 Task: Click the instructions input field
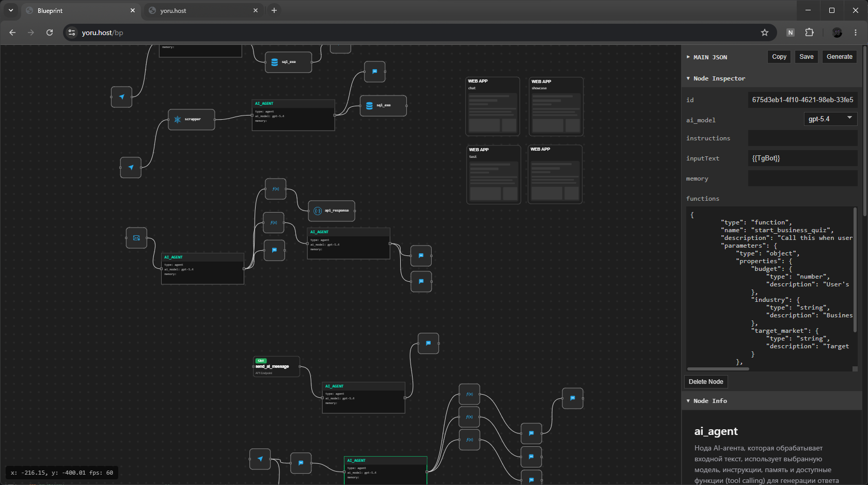coord(802,138)
